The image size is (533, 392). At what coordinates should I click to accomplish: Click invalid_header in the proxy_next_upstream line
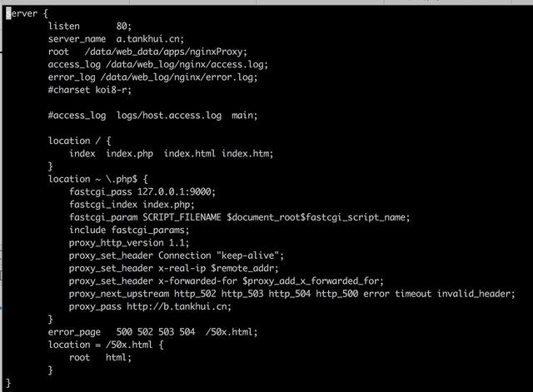(476, 294)
